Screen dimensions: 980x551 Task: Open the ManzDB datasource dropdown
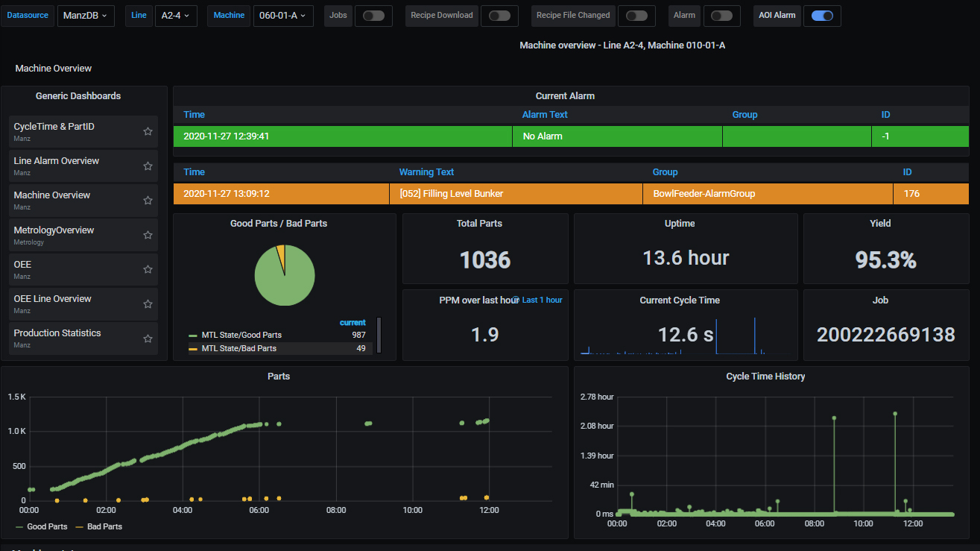pyautogui.click(x=86, y=16)
